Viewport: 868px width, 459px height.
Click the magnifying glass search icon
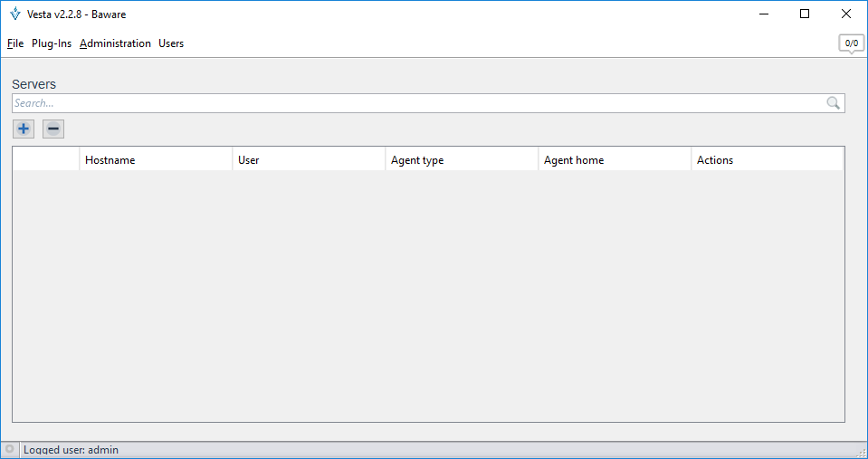[x=834, y=103]
